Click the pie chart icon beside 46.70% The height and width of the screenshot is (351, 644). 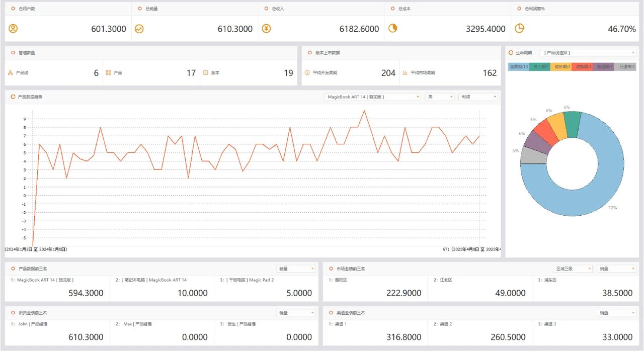click(x=519, y=29)
